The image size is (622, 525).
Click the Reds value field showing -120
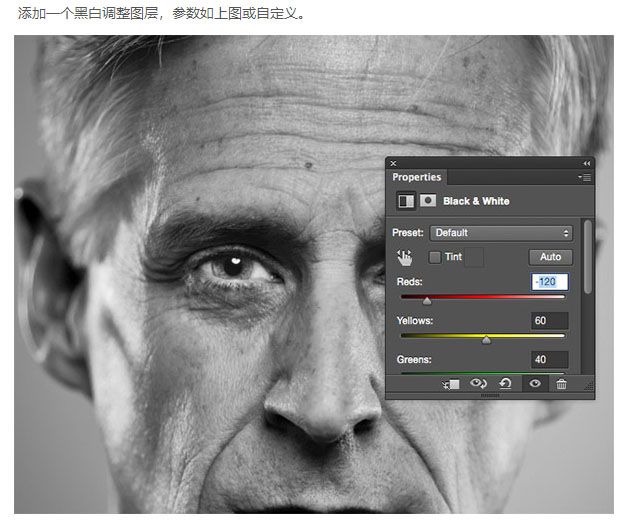click(x=550, y=282)
